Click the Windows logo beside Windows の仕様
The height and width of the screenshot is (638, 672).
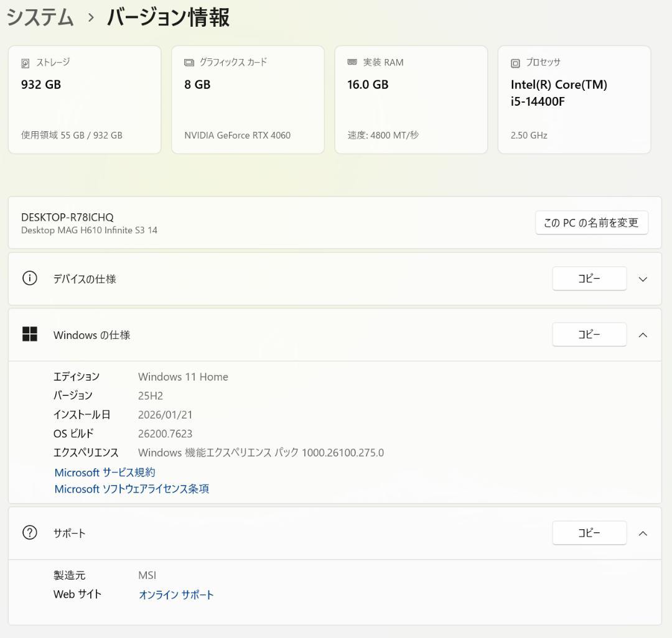tap(30, 334)
